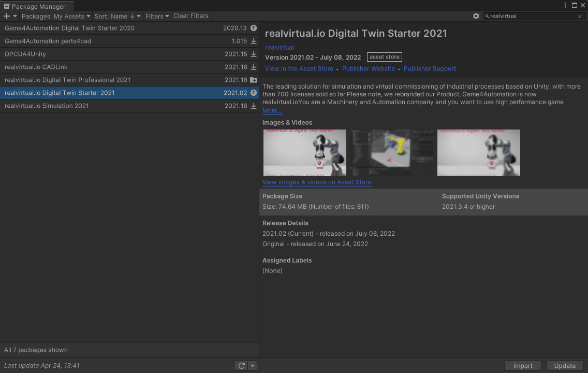Select realvirtual.io Simulation 2021 package

click(129, 106)
